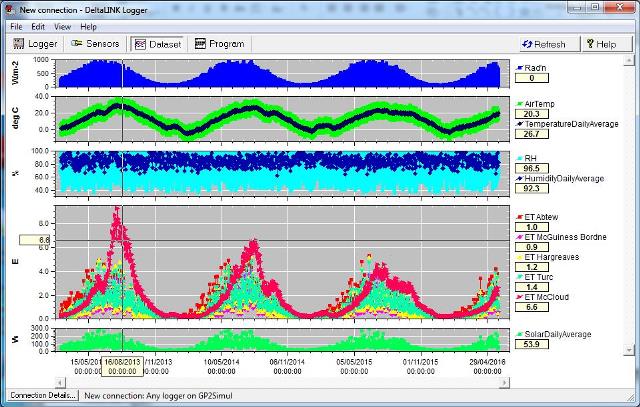Click the Rad'n legend label

tap(535, 68)
